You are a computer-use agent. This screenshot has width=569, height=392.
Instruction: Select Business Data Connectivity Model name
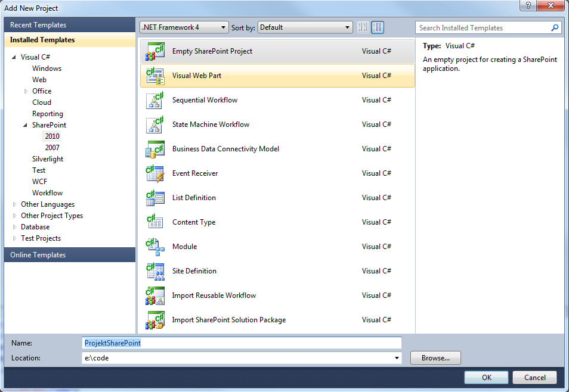225,149
